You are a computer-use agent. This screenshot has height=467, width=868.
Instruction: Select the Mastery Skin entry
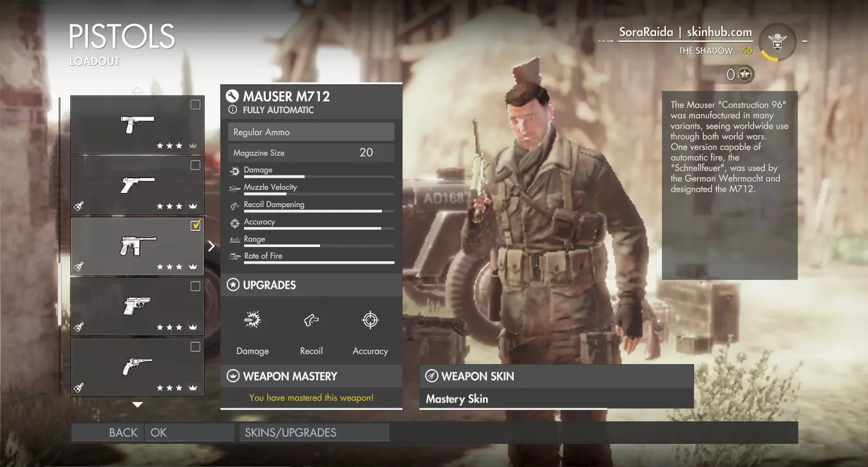point(556,399)
